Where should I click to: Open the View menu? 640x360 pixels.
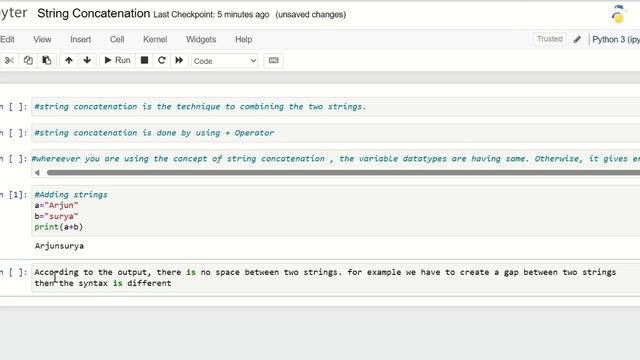(x=42, y=40)
